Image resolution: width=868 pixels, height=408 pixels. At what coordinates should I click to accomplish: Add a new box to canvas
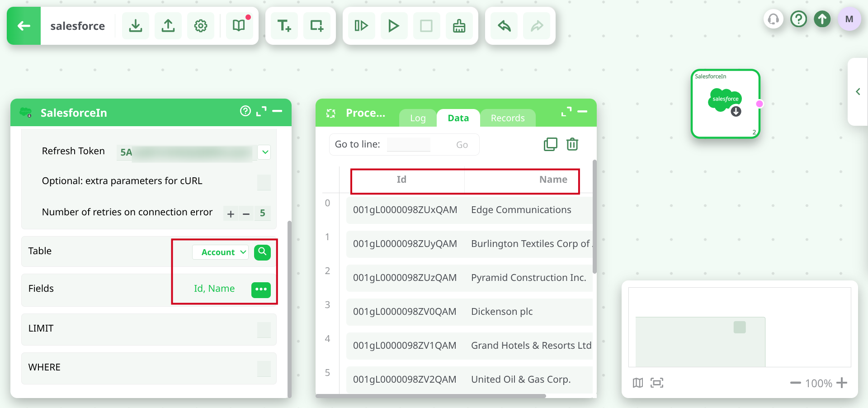[x=316, y=26]
